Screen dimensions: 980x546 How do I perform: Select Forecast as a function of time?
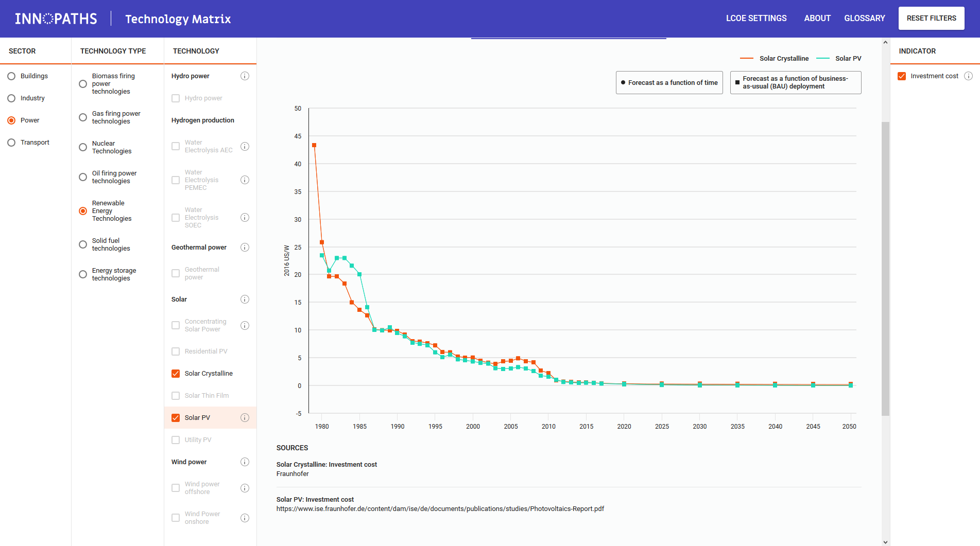[669, 83]
